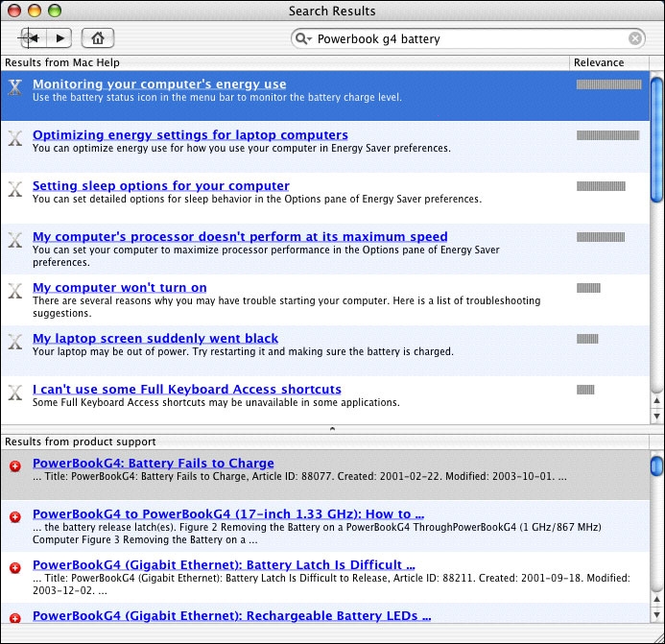Viewport: 665px width, 644px height.
Task: Click relevance bar for 'Monitoring your computer's energy use'
Action: click(608, 84)
